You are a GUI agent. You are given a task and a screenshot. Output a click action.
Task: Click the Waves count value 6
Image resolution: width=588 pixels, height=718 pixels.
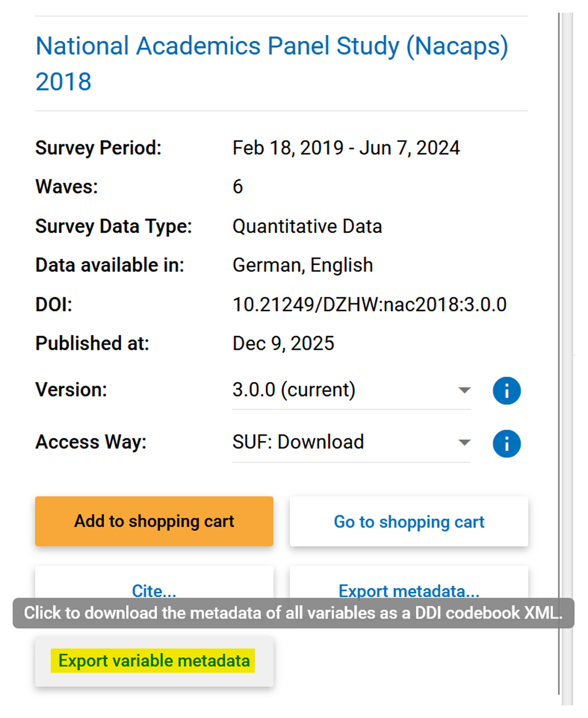point(238,187)
